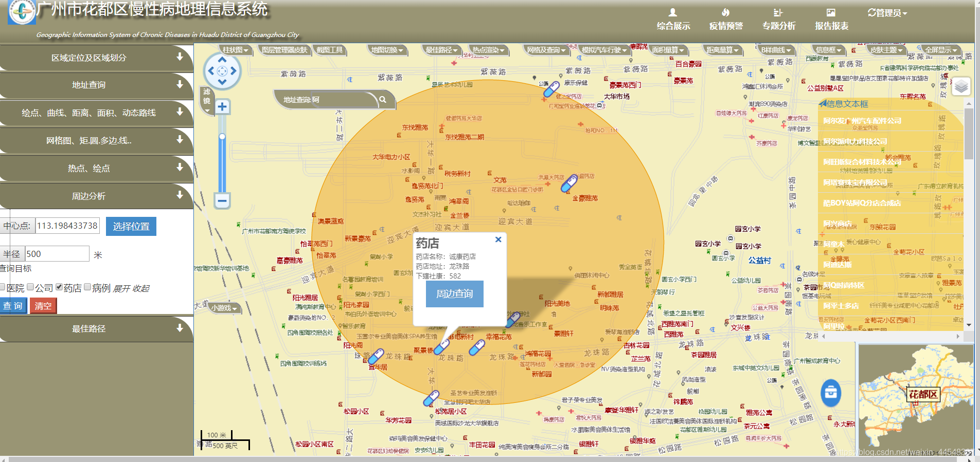Click the pharmacy pill marker near 宜华居
The image size is (980, 462).
pos(376,356)
